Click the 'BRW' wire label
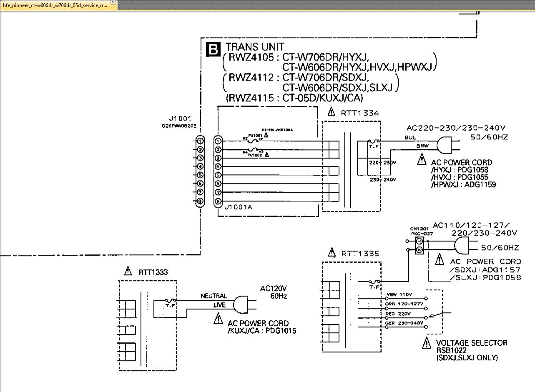 (422, 146)
